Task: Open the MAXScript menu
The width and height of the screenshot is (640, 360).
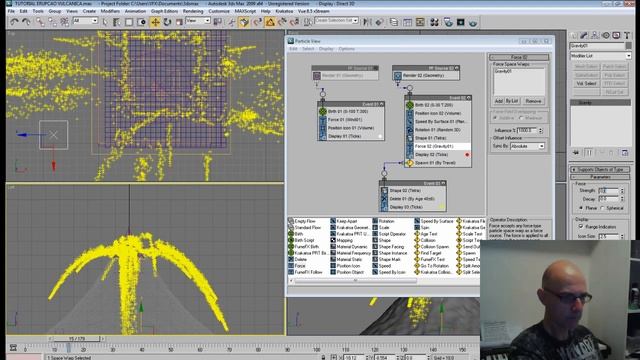Action: click(245, 11)
